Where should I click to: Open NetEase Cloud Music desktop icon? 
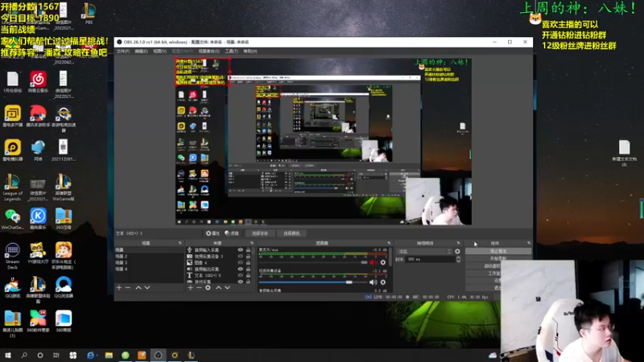(38, 81)
